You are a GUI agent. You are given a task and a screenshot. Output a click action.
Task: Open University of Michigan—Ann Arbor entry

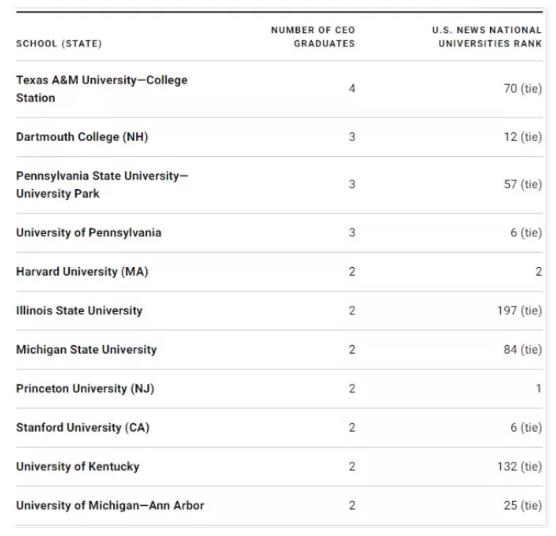pos(110,506)
